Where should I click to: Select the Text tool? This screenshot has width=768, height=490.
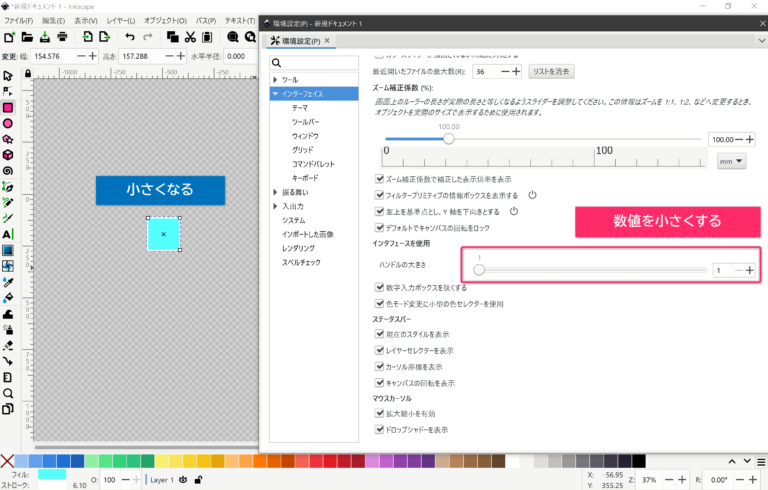tap(8, 234)
